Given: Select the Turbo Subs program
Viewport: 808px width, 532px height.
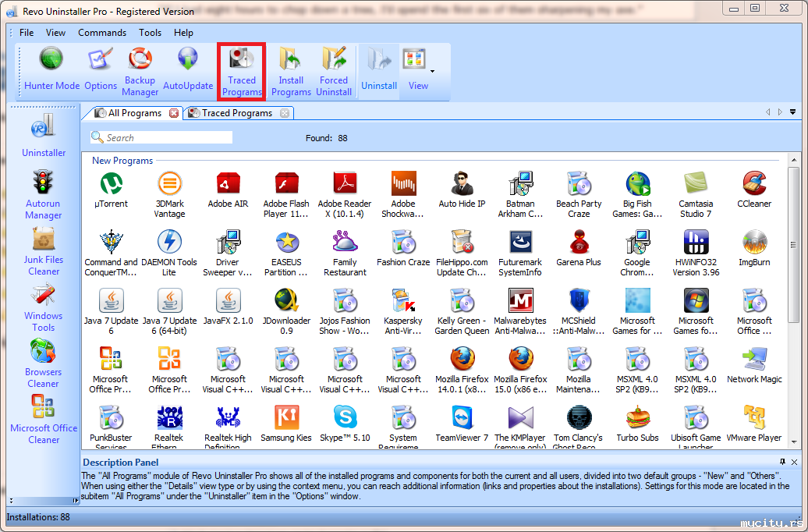Looking at the screenshot, I should 637,424.
